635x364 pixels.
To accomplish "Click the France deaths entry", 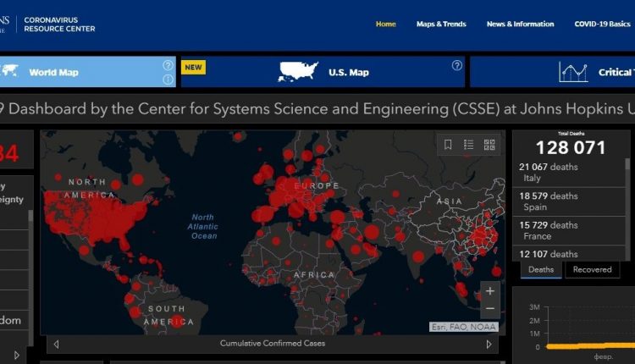I will (569, 230).
